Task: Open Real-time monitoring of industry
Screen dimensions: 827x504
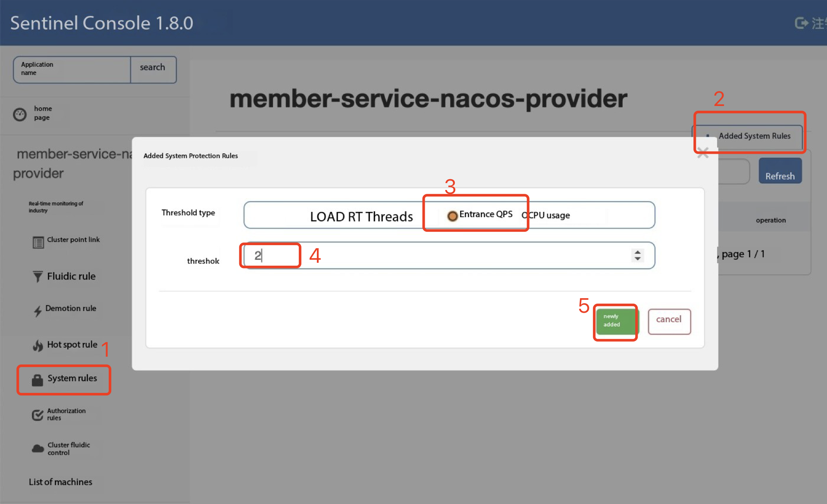Action: [56, 207]
